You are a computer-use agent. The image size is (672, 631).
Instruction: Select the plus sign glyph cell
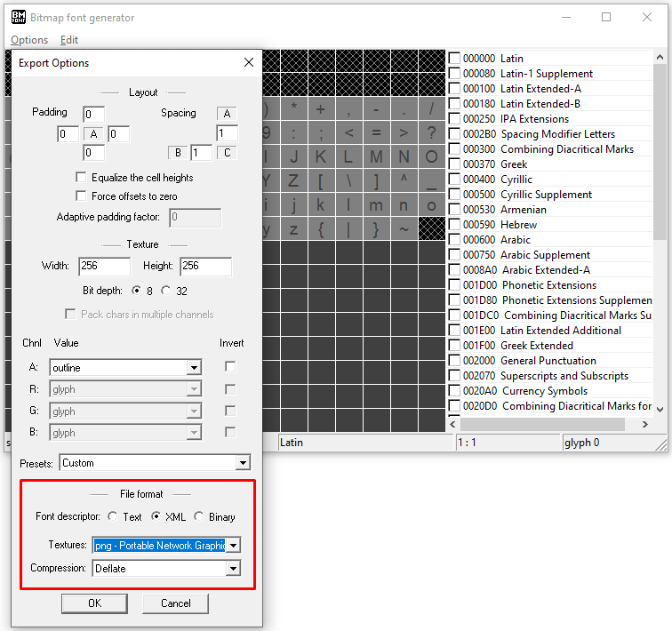[x=321, y=108]
